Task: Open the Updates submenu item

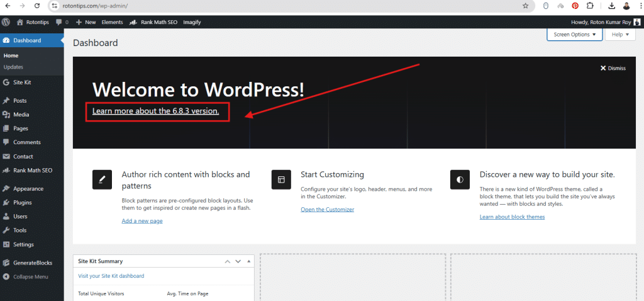Action: click(x=13, y=67)
